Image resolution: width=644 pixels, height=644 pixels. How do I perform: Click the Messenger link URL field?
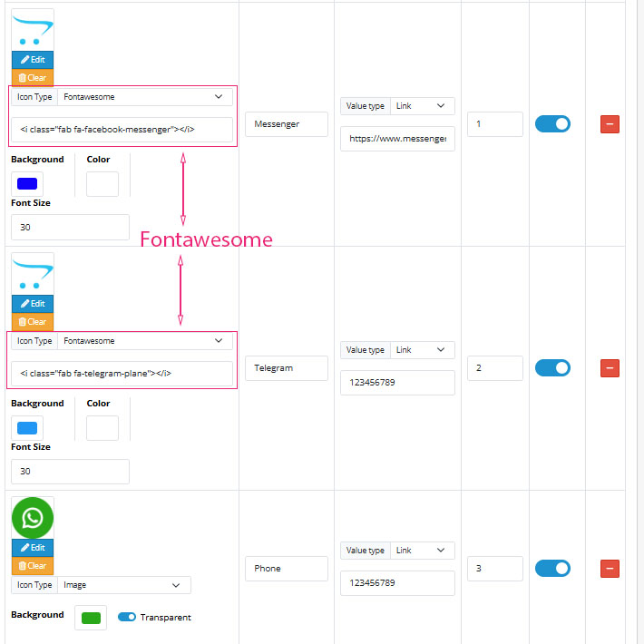click(397, 140)
